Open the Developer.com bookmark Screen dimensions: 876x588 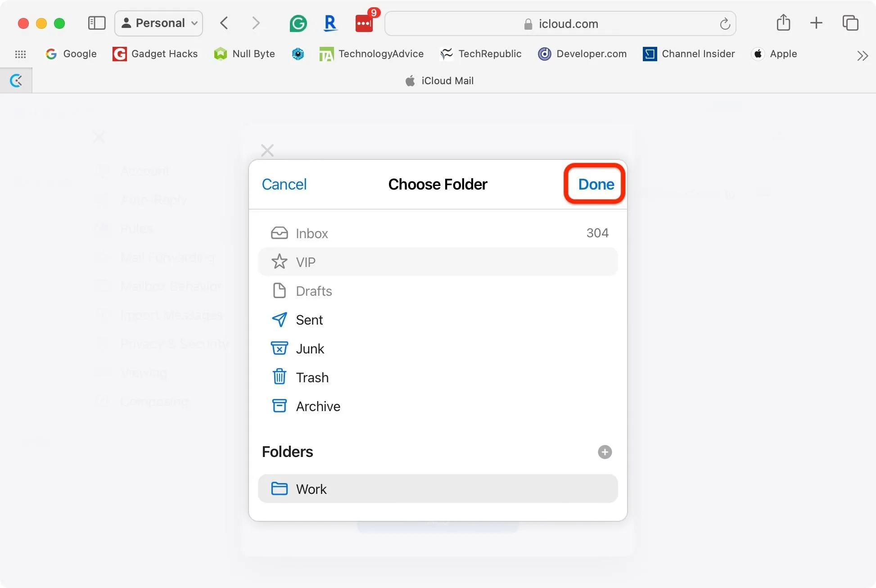click(x=582, y=54)
